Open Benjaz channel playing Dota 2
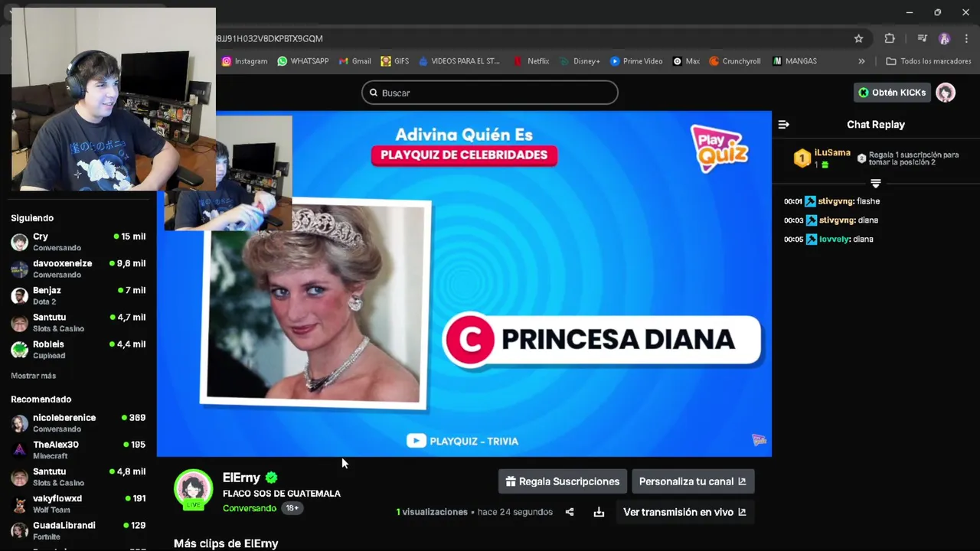The image size is (980, 551). point(78,295)
